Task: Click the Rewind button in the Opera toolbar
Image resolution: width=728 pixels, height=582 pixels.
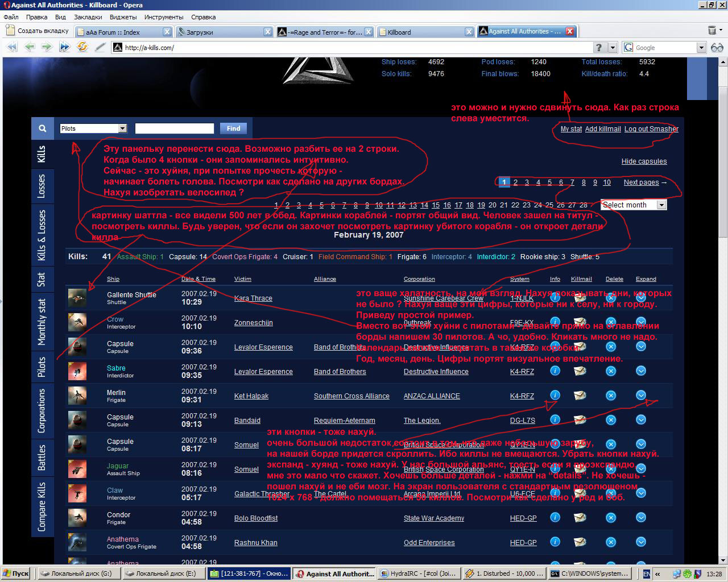Action: 11,47
